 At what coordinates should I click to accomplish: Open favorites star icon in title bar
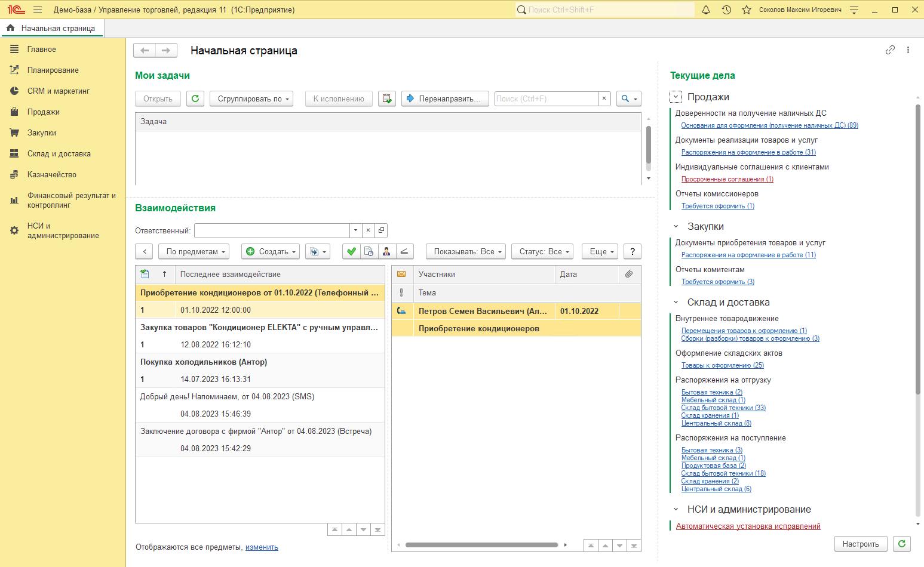[746, 10]
